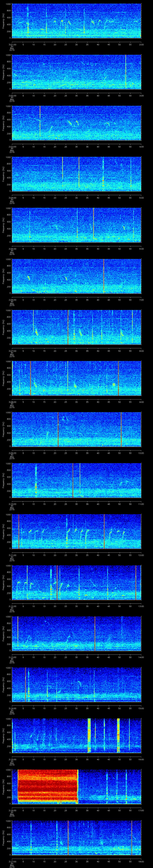The width and height of the screenshot is (153, 868).
Task: Click the "2:00" end-time label
Action: click(141, 44)
